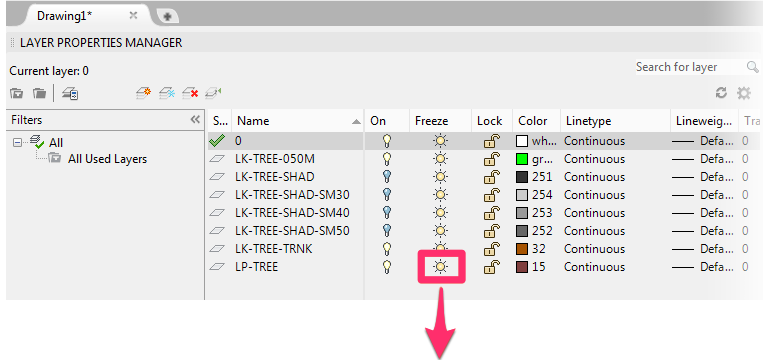The width and height of the screenshot is (765, 360).
Task: Lock layer 0 padlock
Action: (492, 141)
